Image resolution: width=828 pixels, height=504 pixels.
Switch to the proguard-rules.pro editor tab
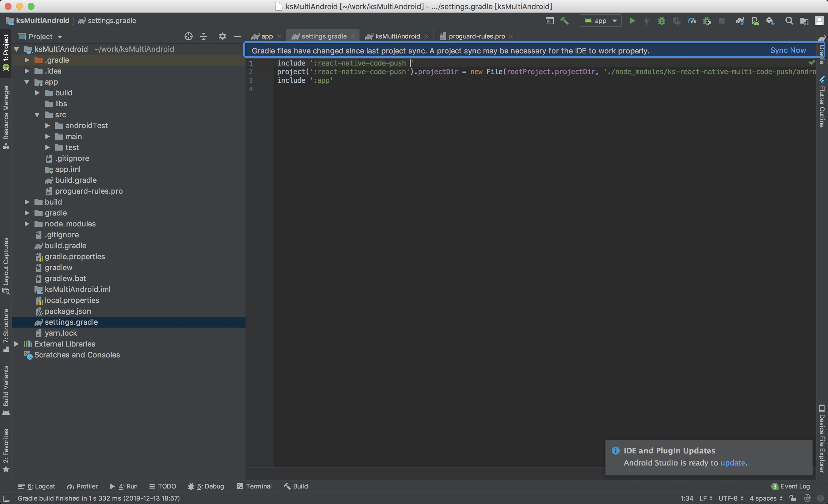click(x=476, y=36)
